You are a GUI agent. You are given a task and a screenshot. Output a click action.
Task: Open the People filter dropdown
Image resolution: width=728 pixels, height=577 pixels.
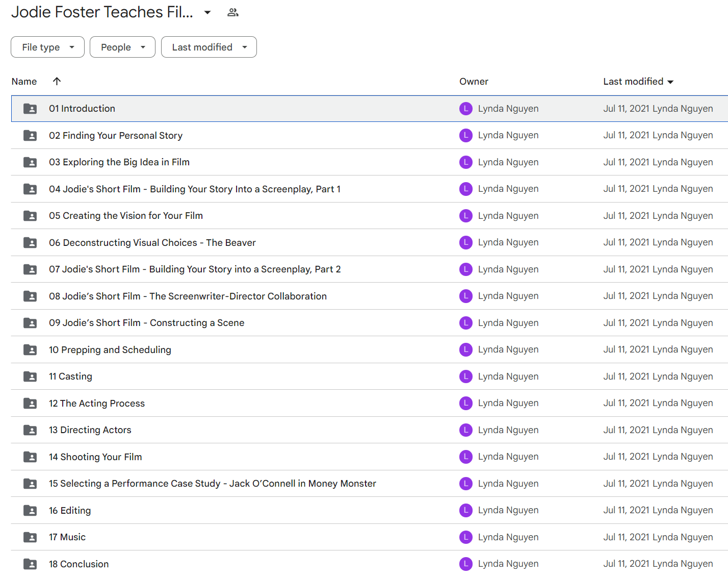coord(122,47)
